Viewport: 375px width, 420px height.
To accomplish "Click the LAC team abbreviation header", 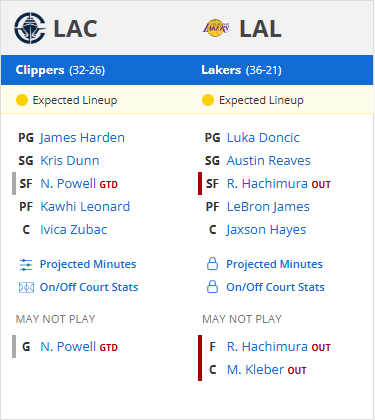I will click(75, 29).
